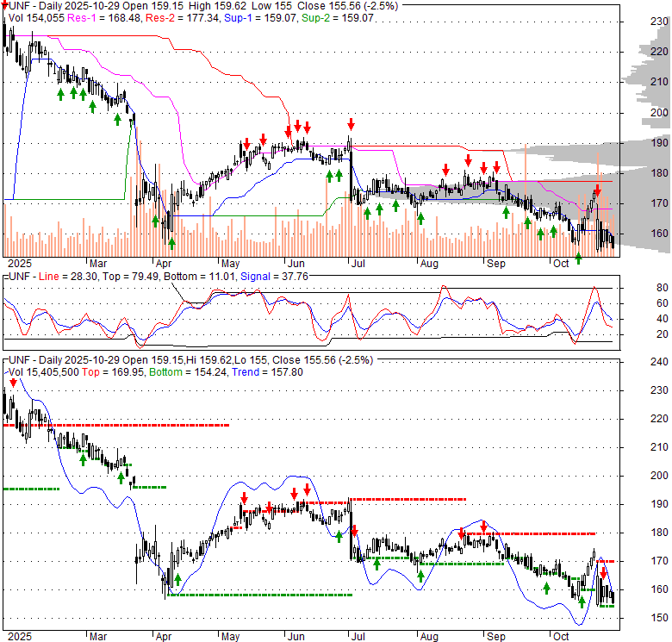Click the green 'Bottom = 154.24' legend label
The image size is (672, 642).
coord(188,372)
